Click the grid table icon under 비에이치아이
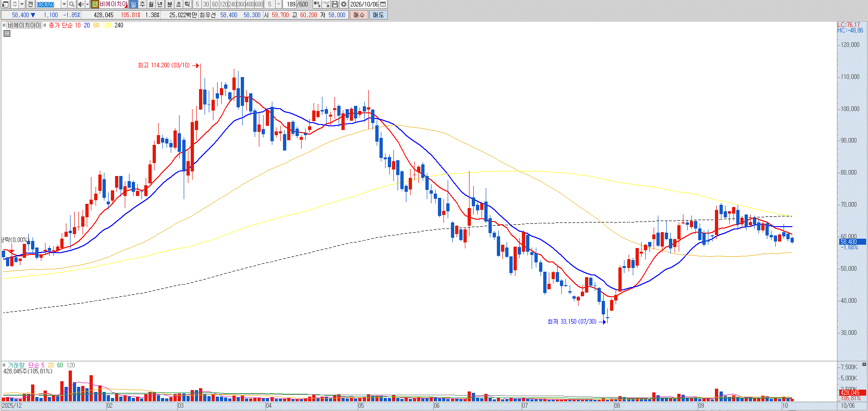Viewport: 868px width, 411px height. coord(7,33)
